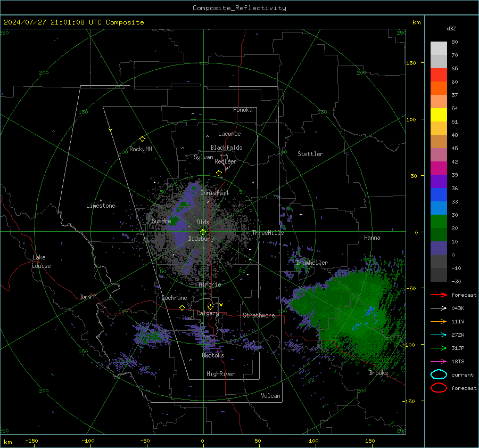Click the Calgary city label
Viewport: 479px width, 448px height.
click(208, 313)
